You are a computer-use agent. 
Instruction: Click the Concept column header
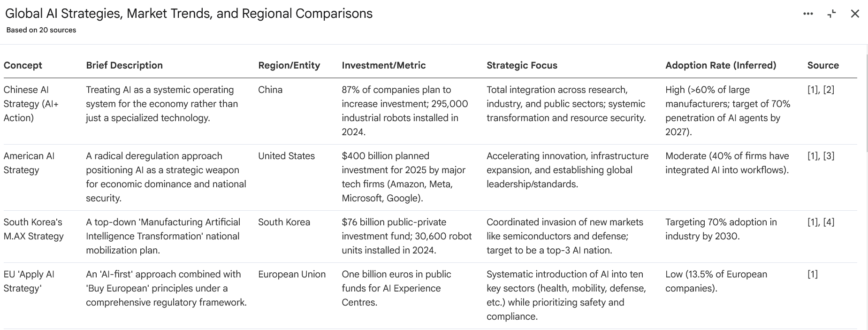[23, 65]
